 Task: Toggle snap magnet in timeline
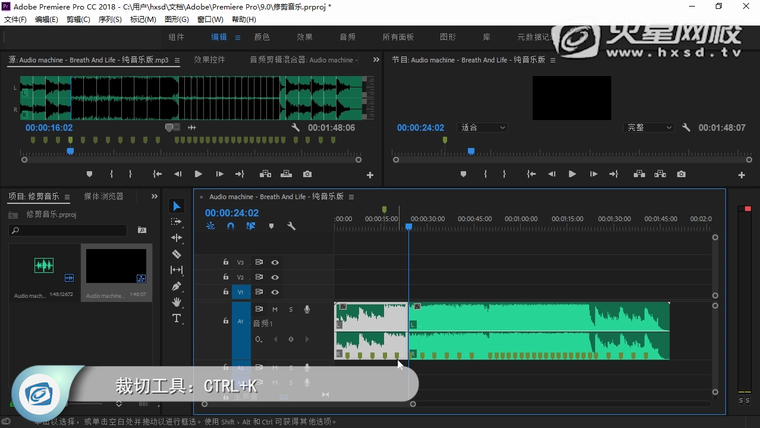point(230,226)
